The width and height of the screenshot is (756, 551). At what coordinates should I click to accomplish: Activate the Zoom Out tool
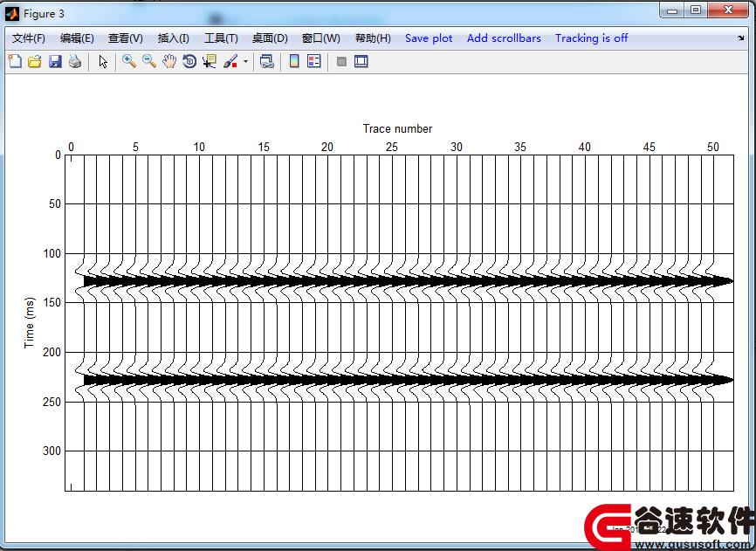(149, 61)
